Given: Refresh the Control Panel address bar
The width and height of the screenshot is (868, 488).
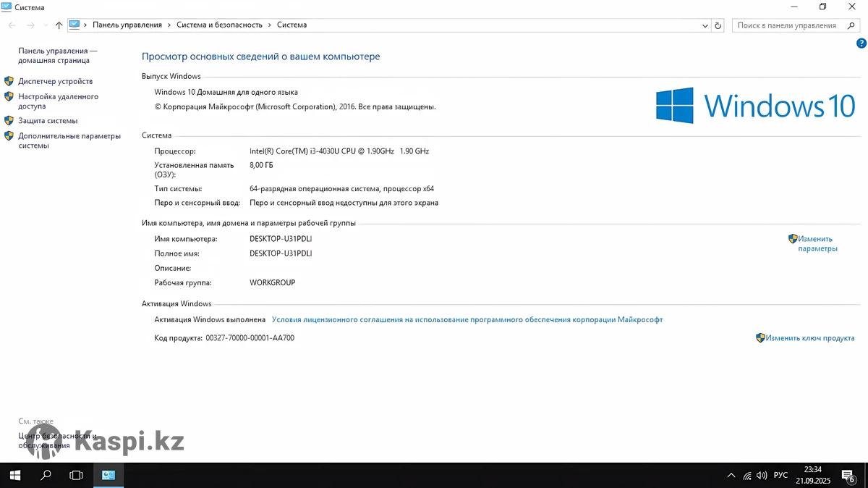Looking at the screenshot, I should coord(718,25).
